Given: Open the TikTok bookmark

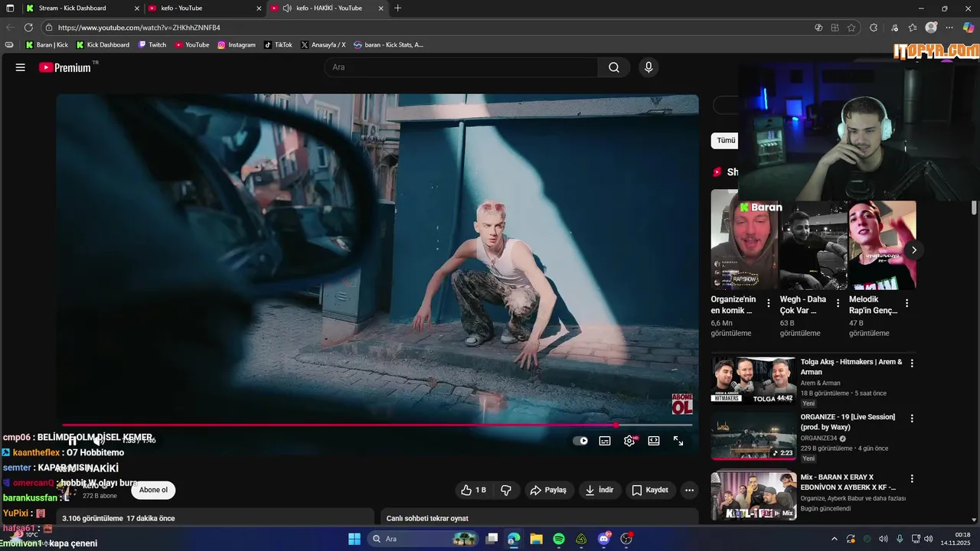Looking at the screenshot, I should pyautogui.click(x=279, y=44).
